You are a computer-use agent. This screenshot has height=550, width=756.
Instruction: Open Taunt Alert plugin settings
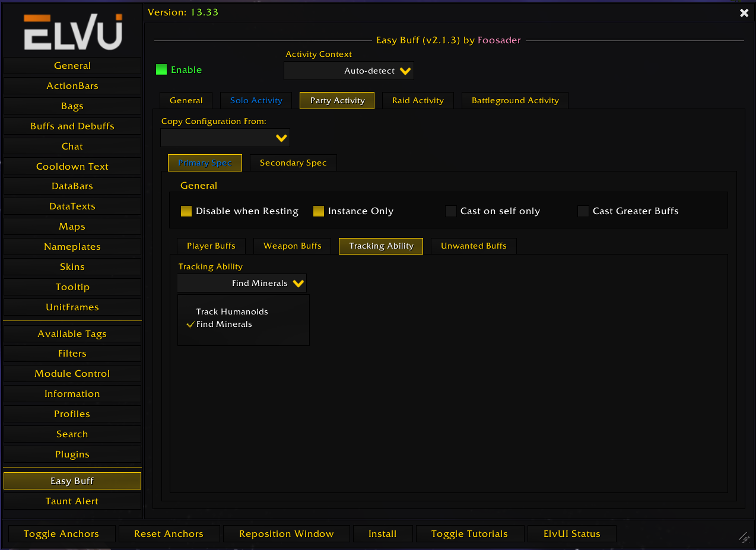pyautogui.click(x=72, y=501)
